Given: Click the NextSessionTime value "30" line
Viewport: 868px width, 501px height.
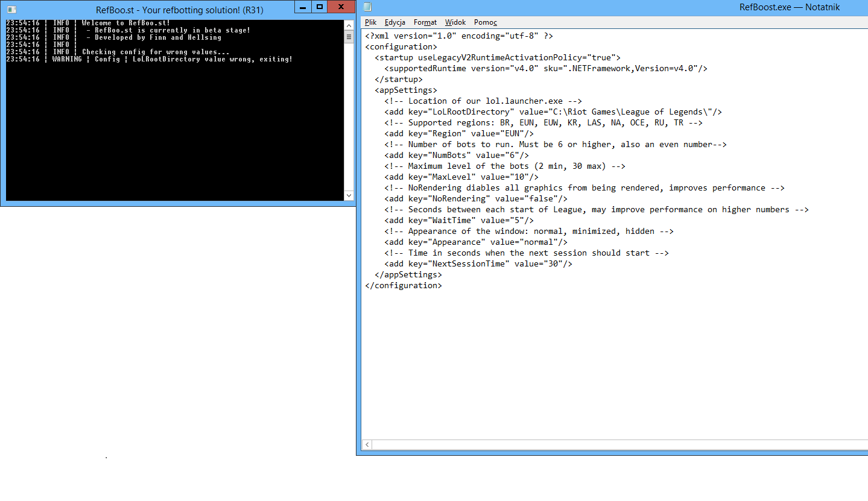Looking at the screenshot, I should click(478, 264).
